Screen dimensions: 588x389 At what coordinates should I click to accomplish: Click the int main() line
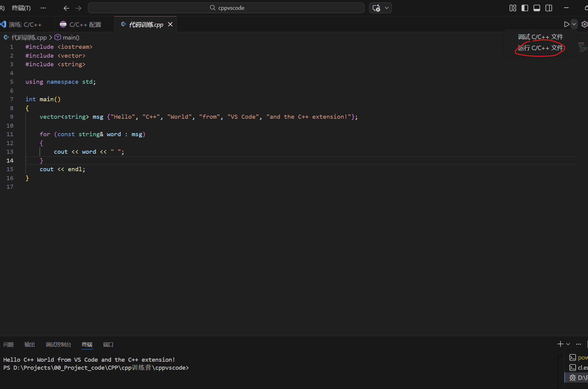point(43,99)
